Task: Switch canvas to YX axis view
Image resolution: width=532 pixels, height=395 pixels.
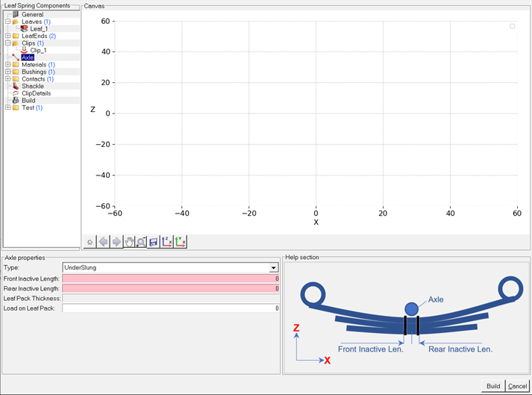Action: [181, 242]
